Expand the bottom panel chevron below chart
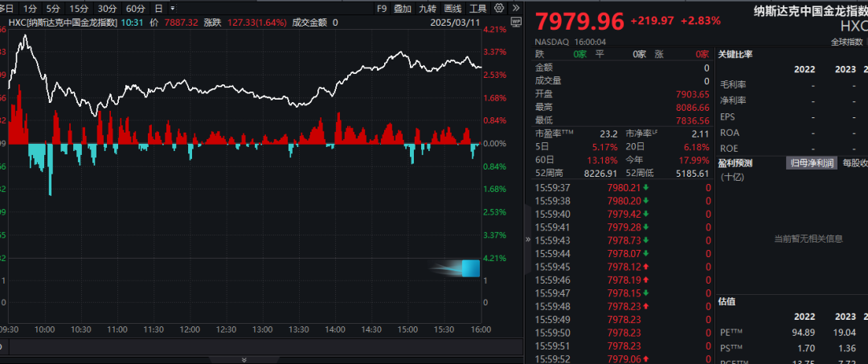 point(244,360)
